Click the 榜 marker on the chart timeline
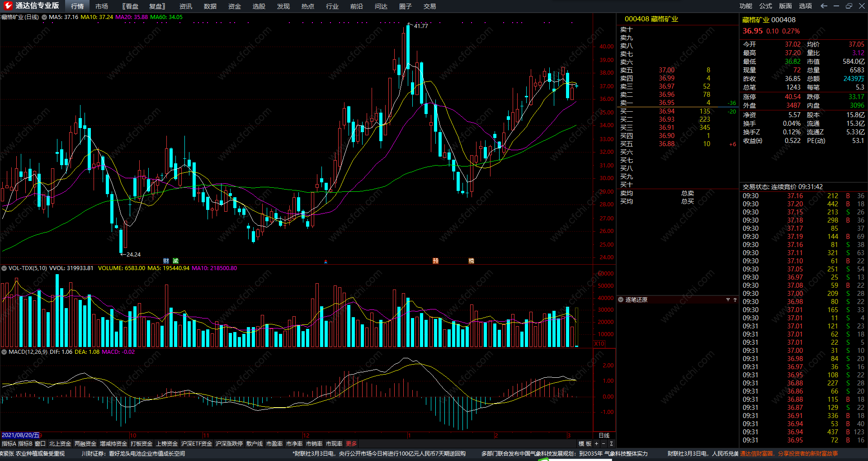The height and width of the screenshot is (461, 868). [471, 261]
